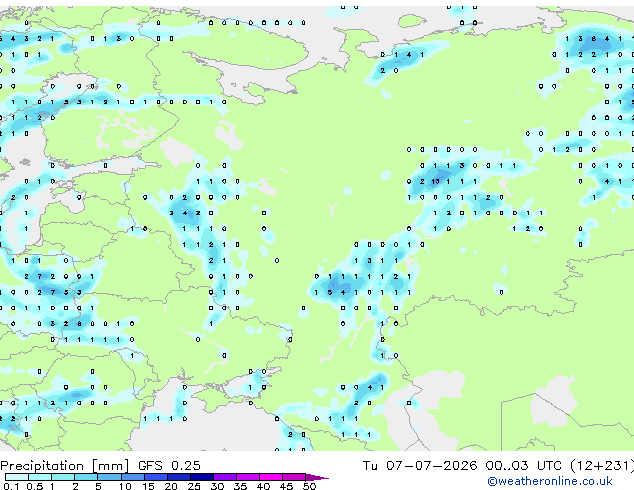
Task: Click the '40' legend scale label
Action: [x=263, y=486]
